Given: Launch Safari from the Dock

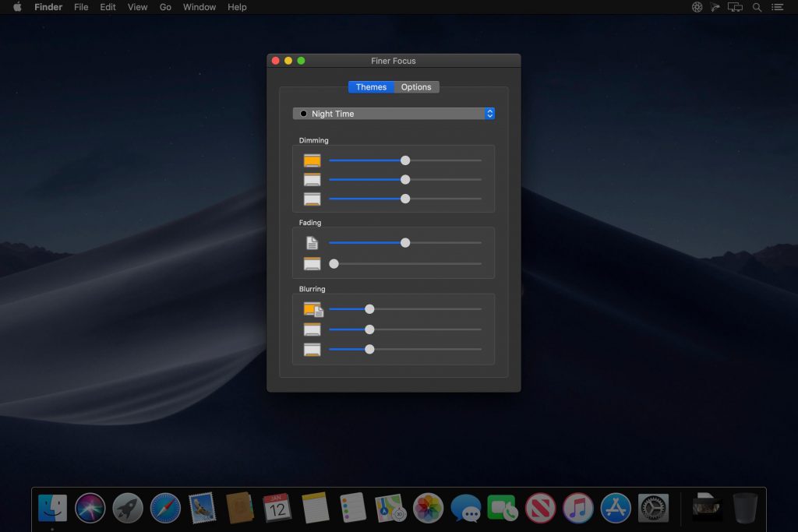Looking at the screenshot, I should (x=165, y=508).
